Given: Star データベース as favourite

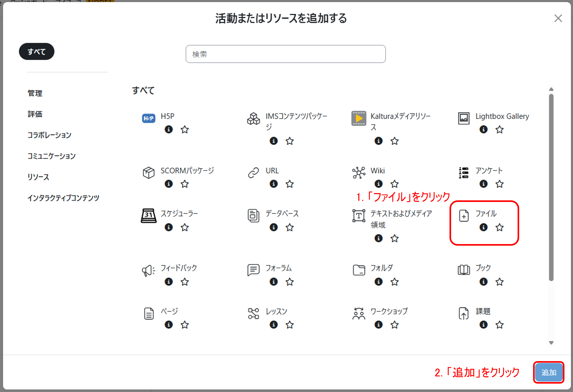Looking at the screenshot, I should [x=290, y=227].
